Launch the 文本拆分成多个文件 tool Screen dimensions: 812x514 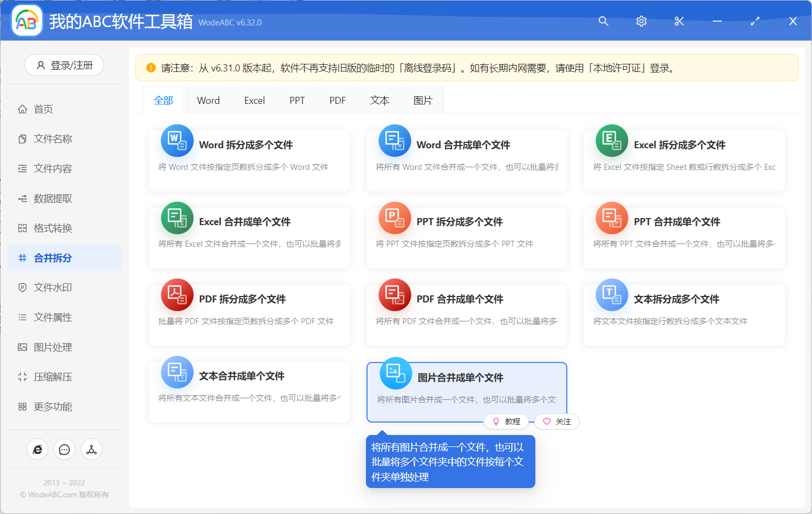click(x=684, y=298)
